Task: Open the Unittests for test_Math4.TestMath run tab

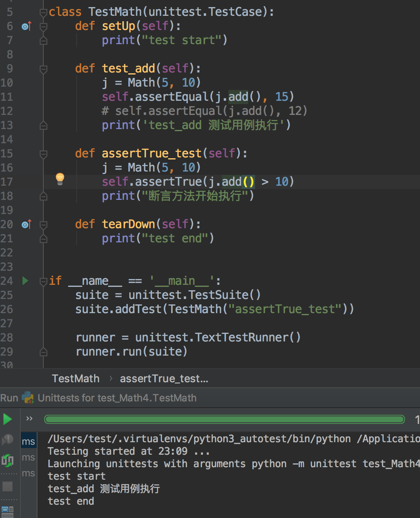Action: [117, 398]
